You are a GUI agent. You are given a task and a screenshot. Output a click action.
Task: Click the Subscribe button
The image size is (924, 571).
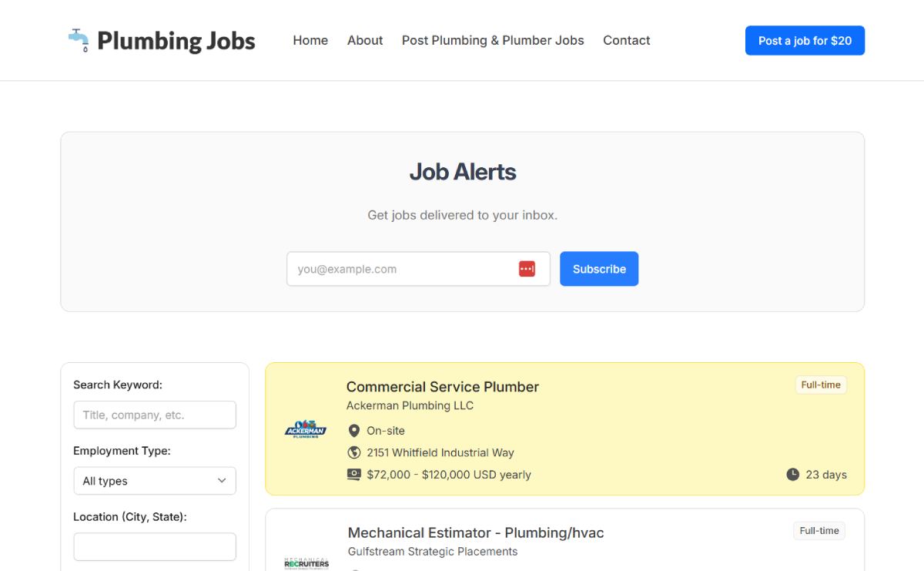[599, 269]
